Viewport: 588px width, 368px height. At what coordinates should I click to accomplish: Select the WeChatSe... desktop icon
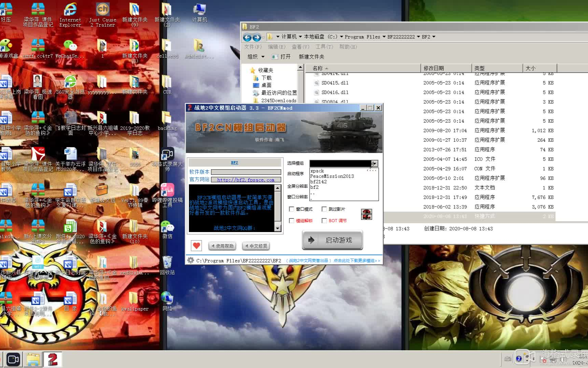pyautogui.click(x=70, y=49)
